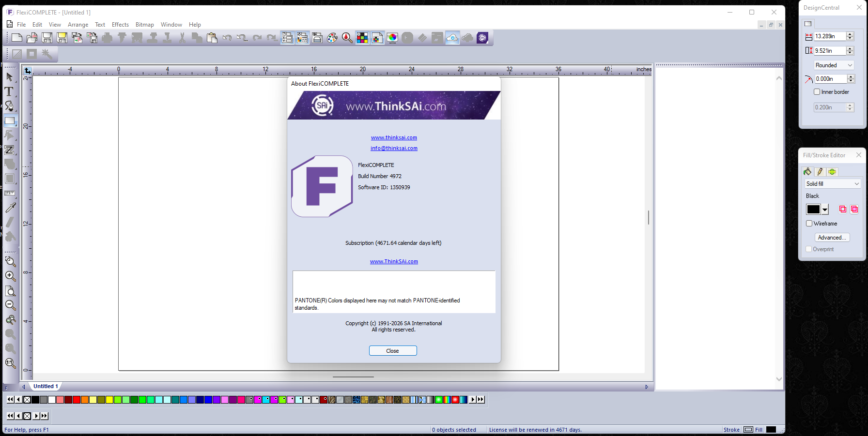
Task: Open the Window menu
Action: (x=171, y=25)
